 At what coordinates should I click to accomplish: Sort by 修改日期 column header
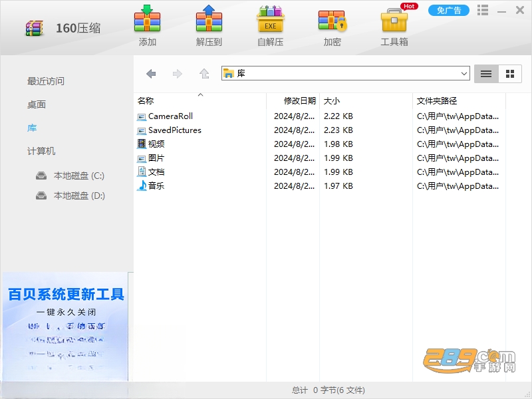point(300,101)
